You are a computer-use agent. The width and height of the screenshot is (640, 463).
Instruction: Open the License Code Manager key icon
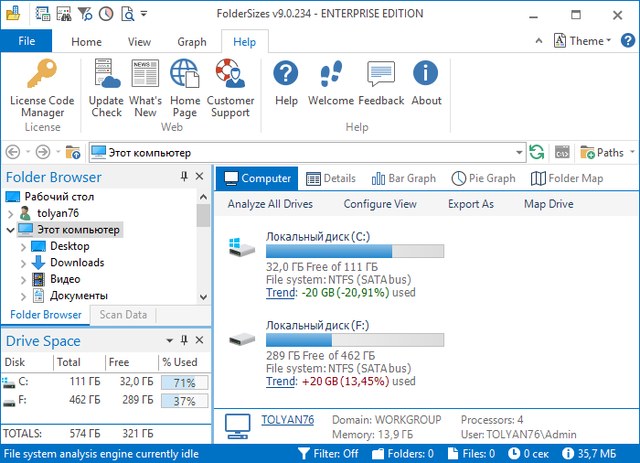(x=42, y=76)
